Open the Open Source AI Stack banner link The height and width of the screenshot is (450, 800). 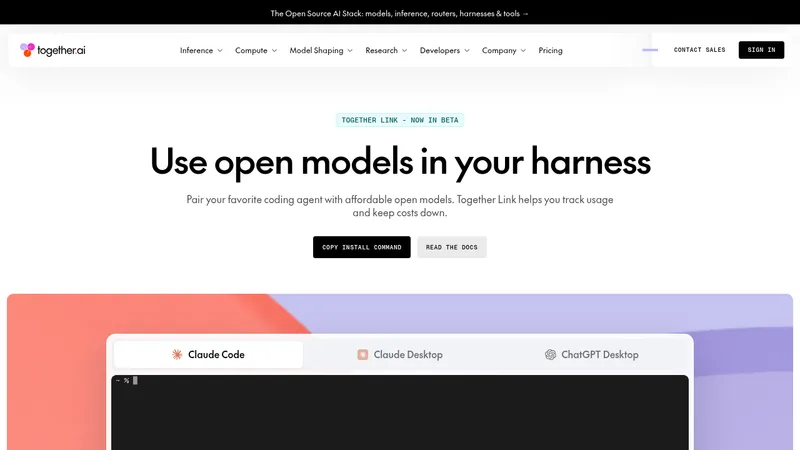point(399,14)
